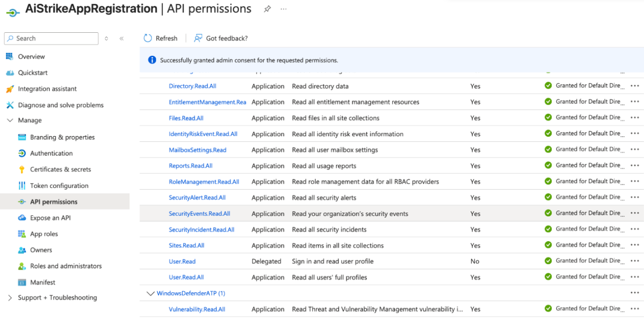
Task: Click the up/down sort arrows next to Search
Action: point(107,38)
